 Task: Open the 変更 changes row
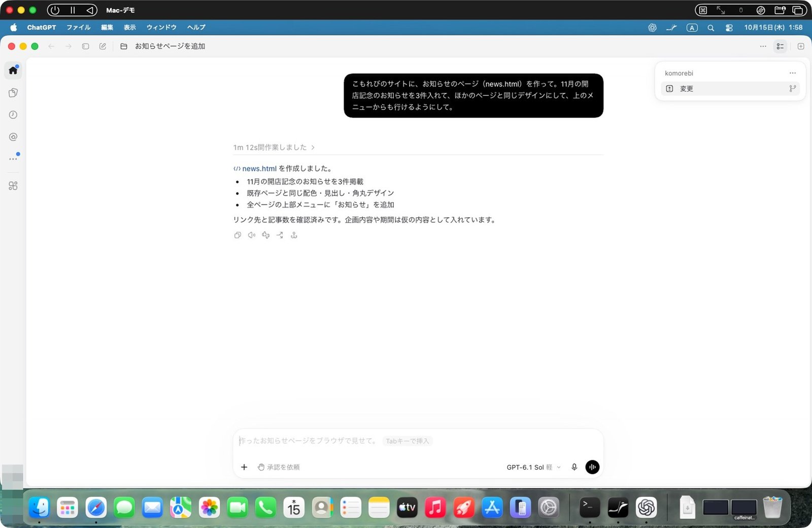pos(731,88)
